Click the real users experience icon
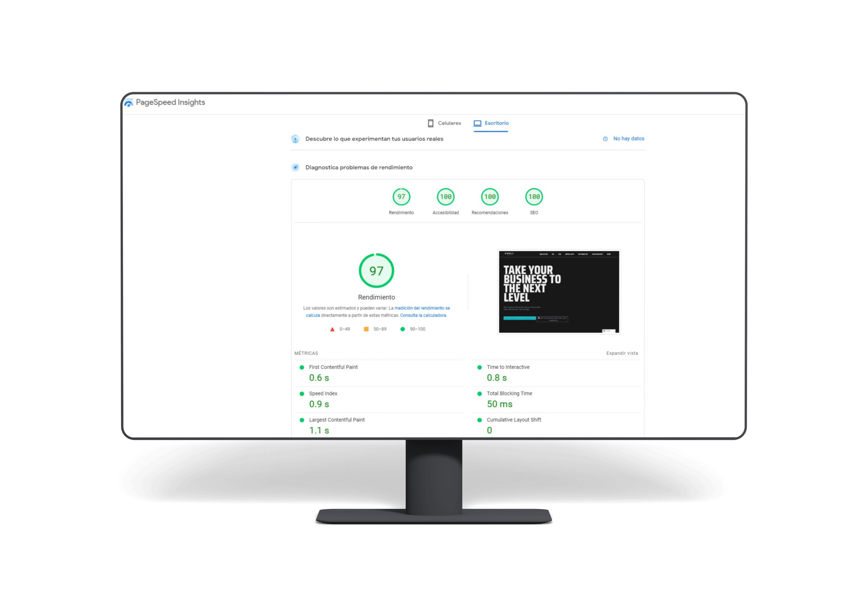 coord(295,139)
